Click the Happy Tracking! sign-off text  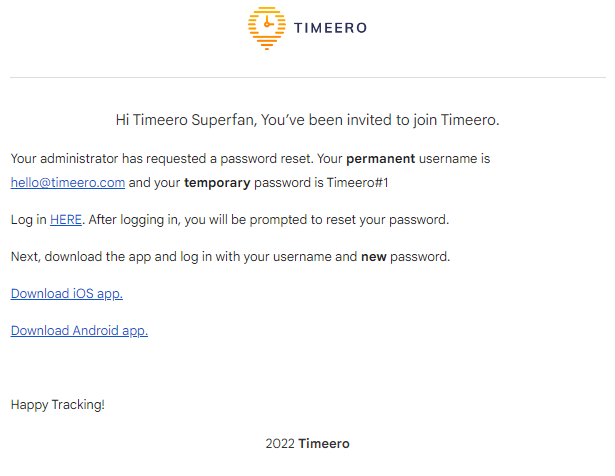pos(58,405)
